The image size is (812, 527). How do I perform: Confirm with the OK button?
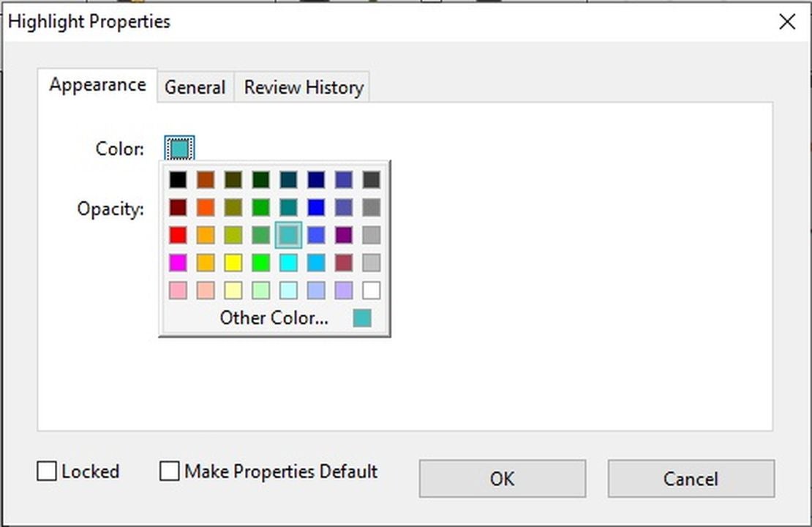(x=502, y=479)
